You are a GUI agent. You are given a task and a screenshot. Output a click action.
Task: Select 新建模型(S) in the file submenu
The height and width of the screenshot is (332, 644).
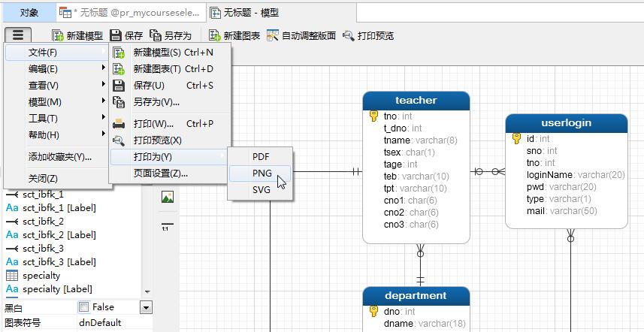click(170, 53)
